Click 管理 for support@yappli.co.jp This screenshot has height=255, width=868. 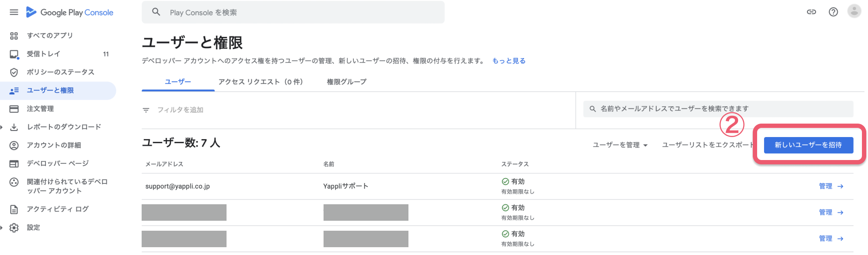(826, 186)
